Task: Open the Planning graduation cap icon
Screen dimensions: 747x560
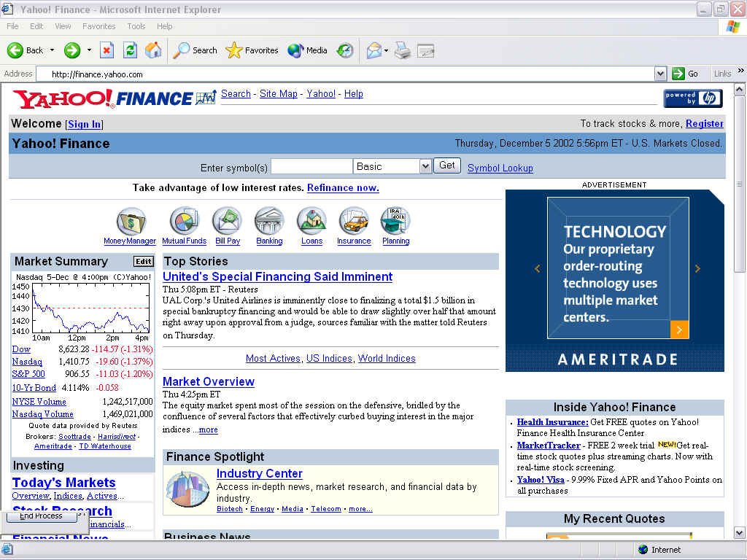Action: coord(395,221)
